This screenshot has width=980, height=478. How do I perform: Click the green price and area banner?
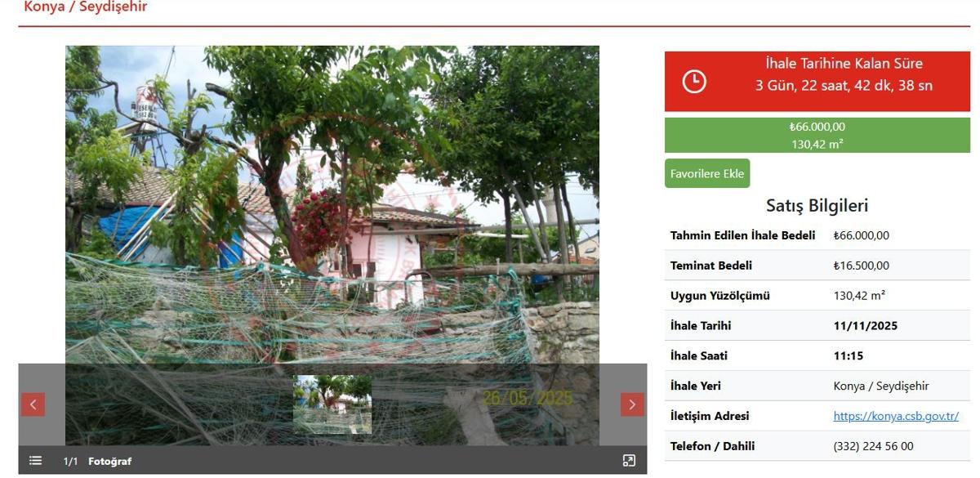pyautogui.click(x=817, y=135)
